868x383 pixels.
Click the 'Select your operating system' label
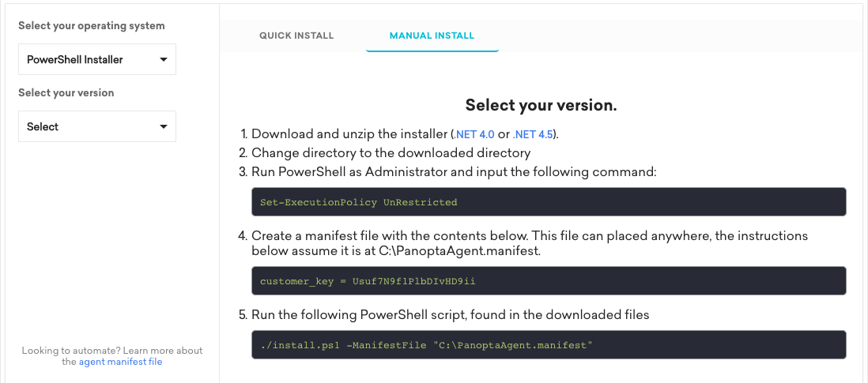92,25
